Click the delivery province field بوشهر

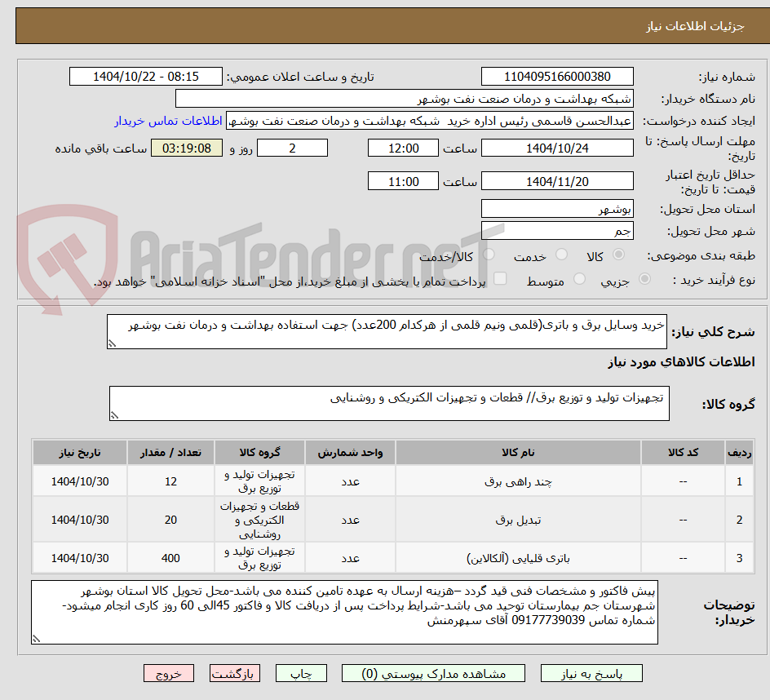pyautogui.click(x=557, y=209)
